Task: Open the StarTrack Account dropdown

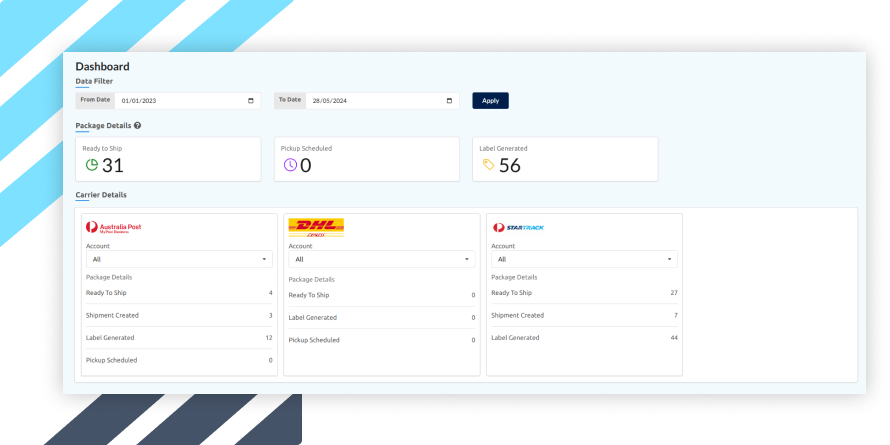Action: coord(585,259)
